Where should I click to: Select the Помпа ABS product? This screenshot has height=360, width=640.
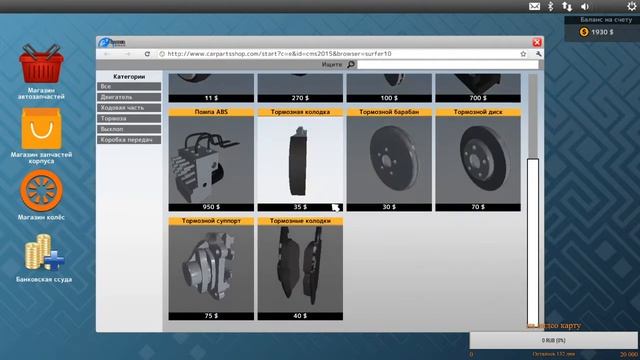211,160
